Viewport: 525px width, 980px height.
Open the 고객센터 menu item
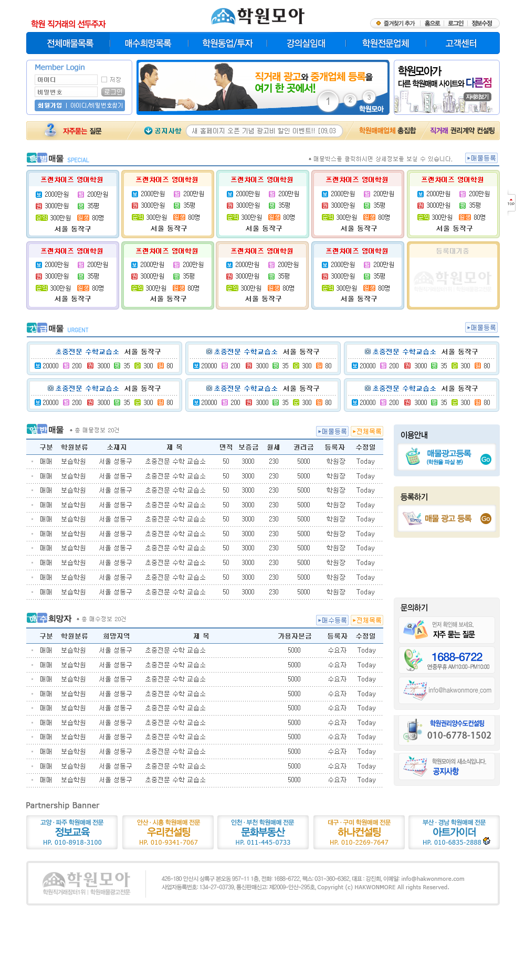(x=461, y=44)
